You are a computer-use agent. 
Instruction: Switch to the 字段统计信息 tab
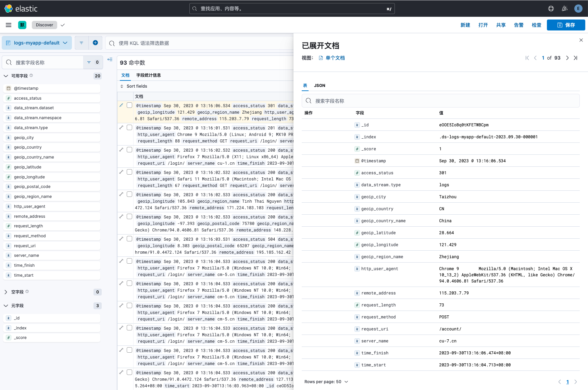(x=149, y=75)
